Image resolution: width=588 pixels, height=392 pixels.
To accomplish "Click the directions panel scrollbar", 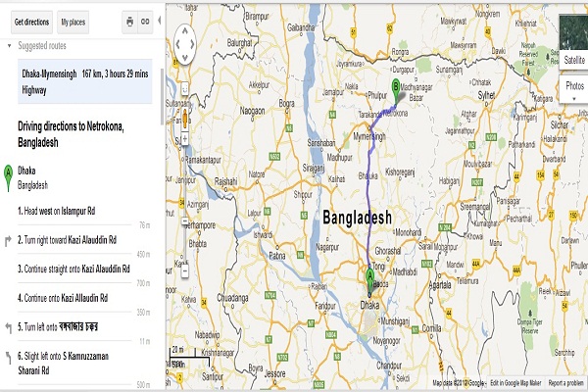I will 162,96.
